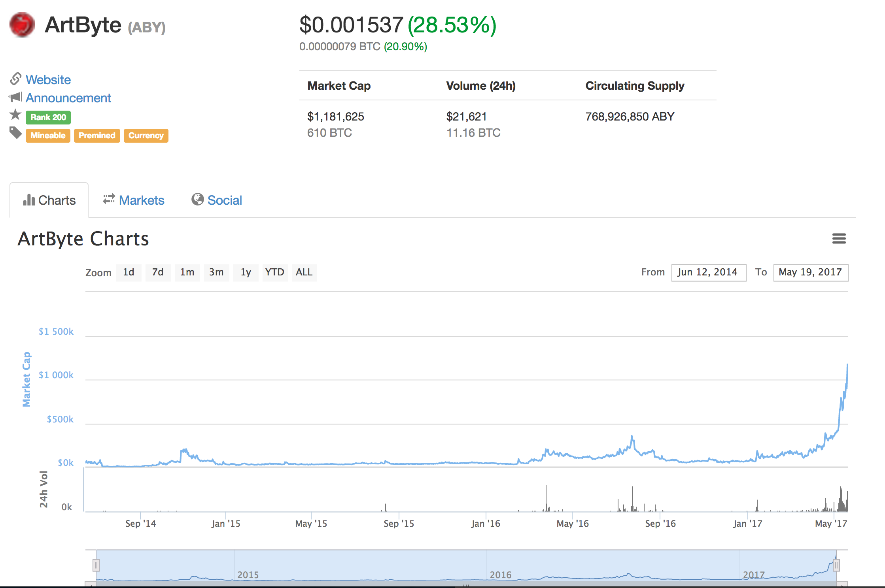Click the globe icon on Social tab

pos(197,199)
